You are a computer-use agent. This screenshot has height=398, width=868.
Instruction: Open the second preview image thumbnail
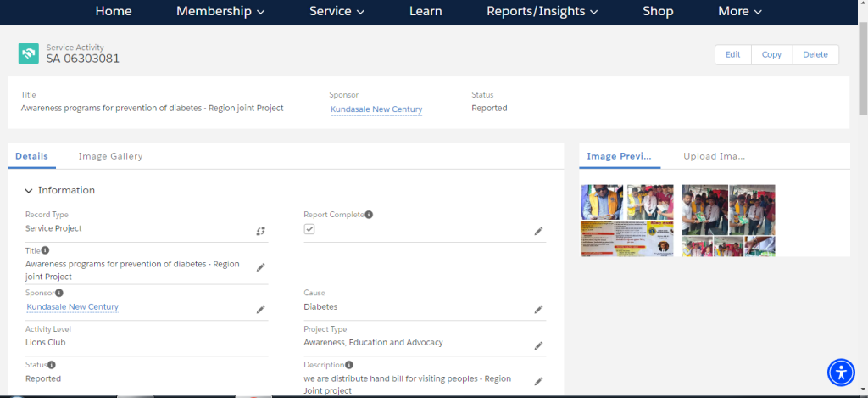click(728, 220)
